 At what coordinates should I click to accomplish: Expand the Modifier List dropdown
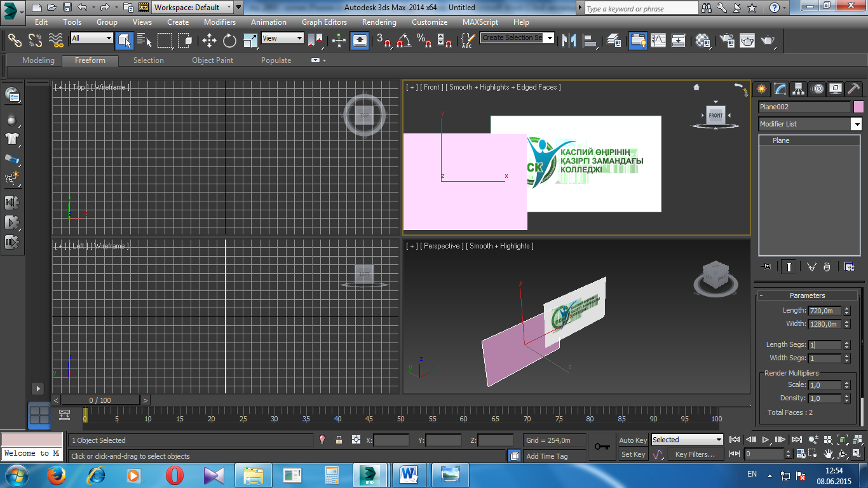coord(810,124)
